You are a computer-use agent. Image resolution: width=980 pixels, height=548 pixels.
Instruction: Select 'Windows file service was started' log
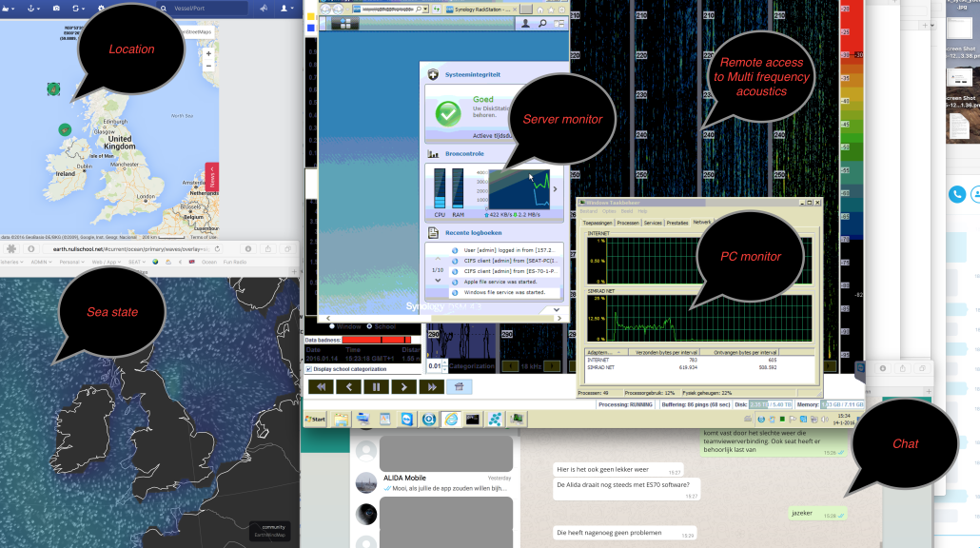504,292
